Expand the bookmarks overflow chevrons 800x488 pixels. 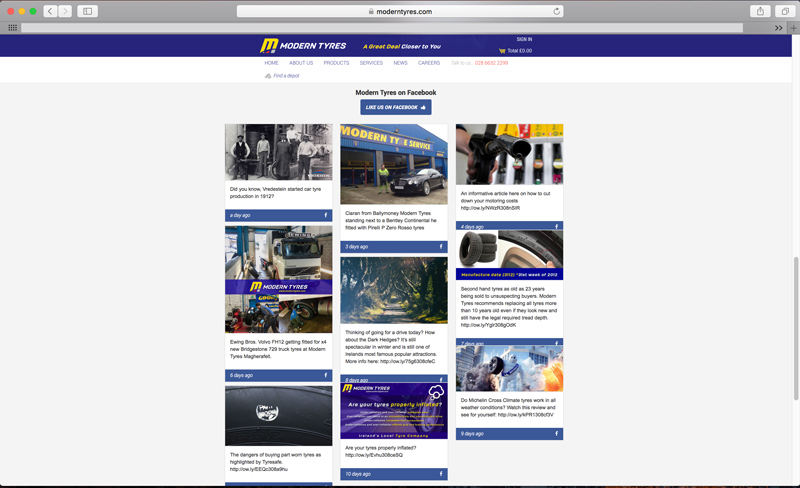tap(779, 28)
